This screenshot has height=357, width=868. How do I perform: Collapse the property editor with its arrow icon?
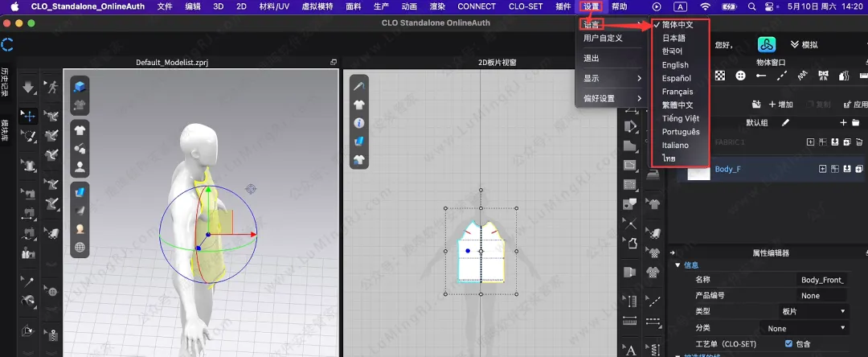click(673, 253)
